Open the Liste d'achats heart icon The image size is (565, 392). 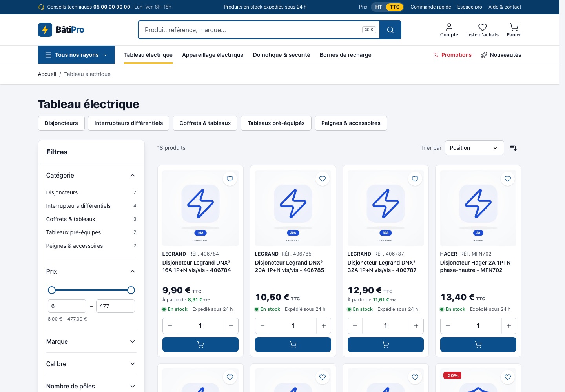[x=482, y=30]
